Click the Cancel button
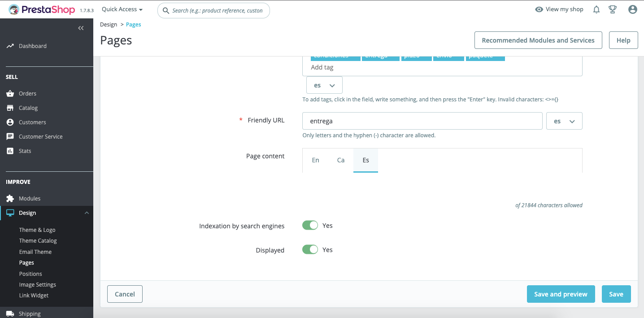This screenshot has width=644, height=318. coord(125,294)
